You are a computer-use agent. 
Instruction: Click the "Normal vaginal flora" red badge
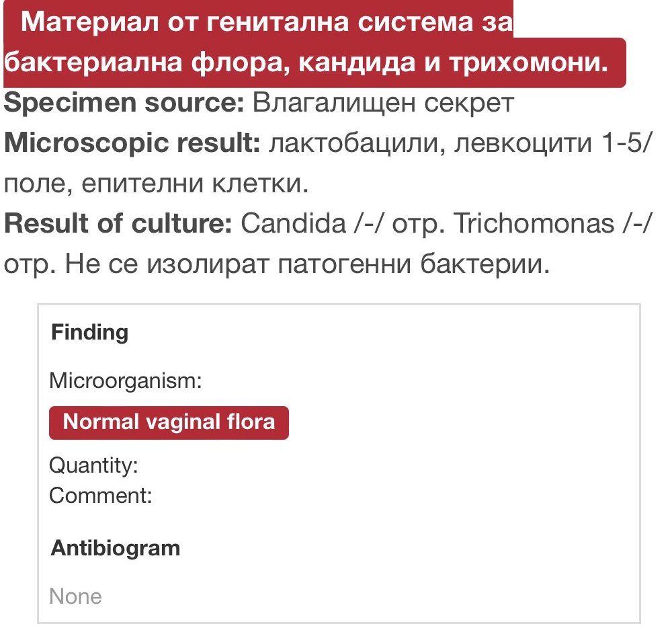[169, 422]
